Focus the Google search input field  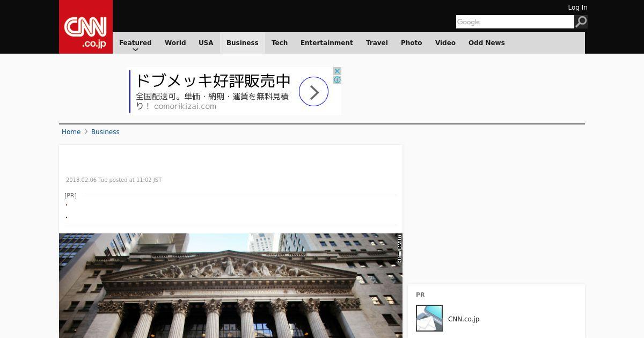pos(515,22)
